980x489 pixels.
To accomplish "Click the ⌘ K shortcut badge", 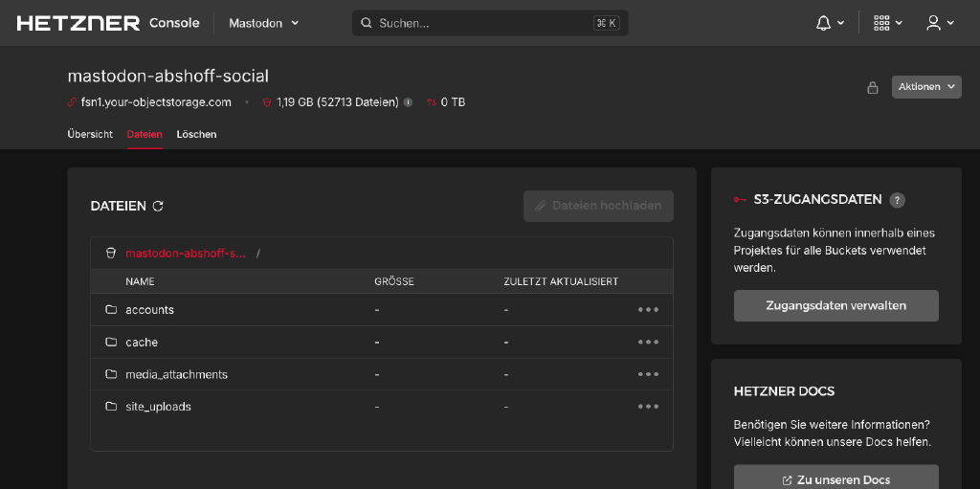I will [x=606, y=23].
